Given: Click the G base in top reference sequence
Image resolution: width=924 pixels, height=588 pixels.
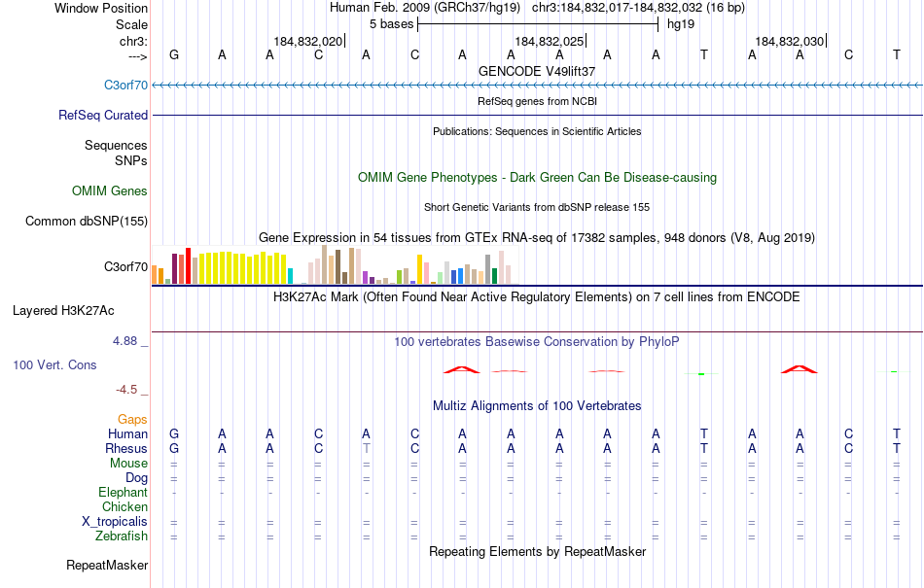Looking at the screenshot, I should pyautogui.click(x=174, y=54).
